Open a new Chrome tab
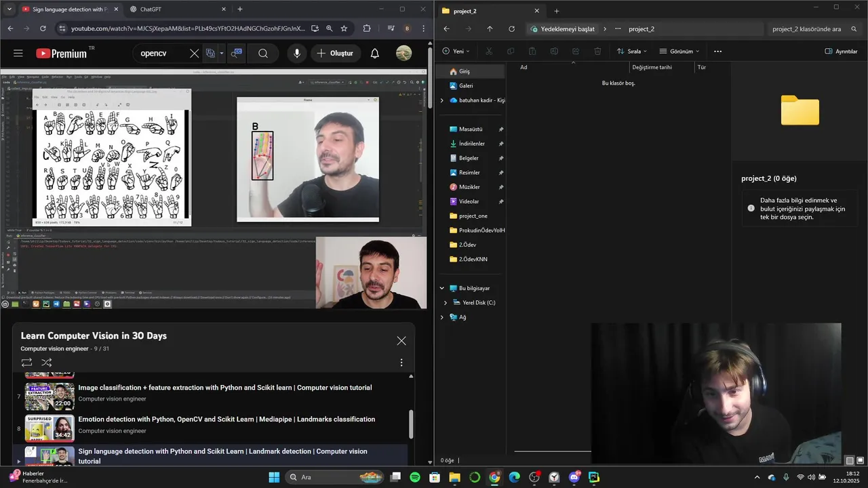The width and height of the screenshot is (868, 488). point(239,9)
